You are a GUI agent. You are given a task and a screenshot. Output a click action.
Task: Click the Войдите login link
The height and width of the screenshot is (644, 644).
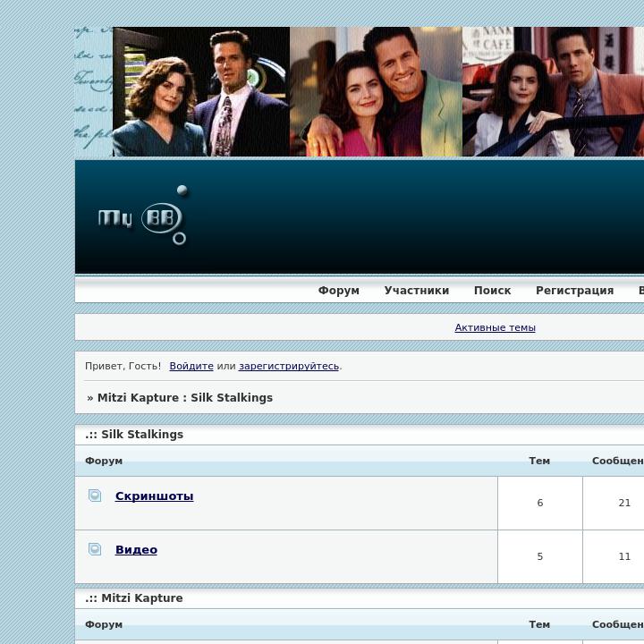click(x=191, y=366)
